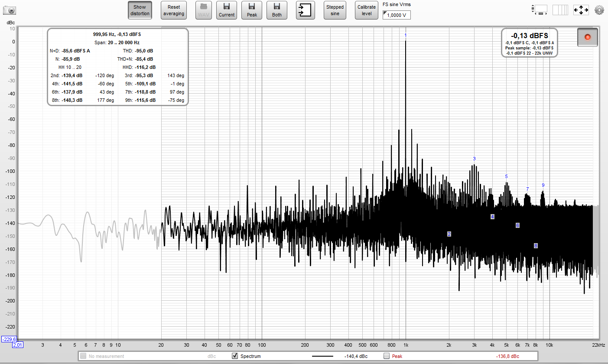Click the boxed harmonic marker 2
The width and height of the screenshot is (608, 364).
(449, 234)
